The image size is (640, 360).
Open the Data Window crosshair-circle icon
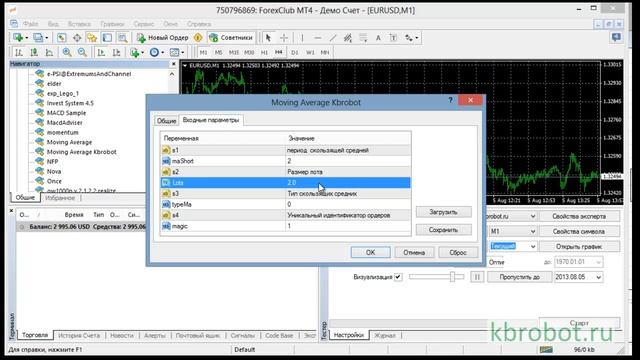[x=77, y=38]
